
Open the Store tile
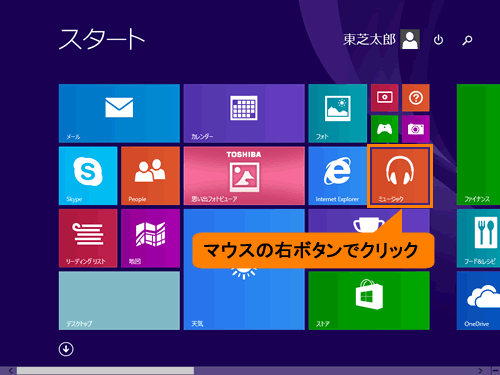tap(369, 301)
